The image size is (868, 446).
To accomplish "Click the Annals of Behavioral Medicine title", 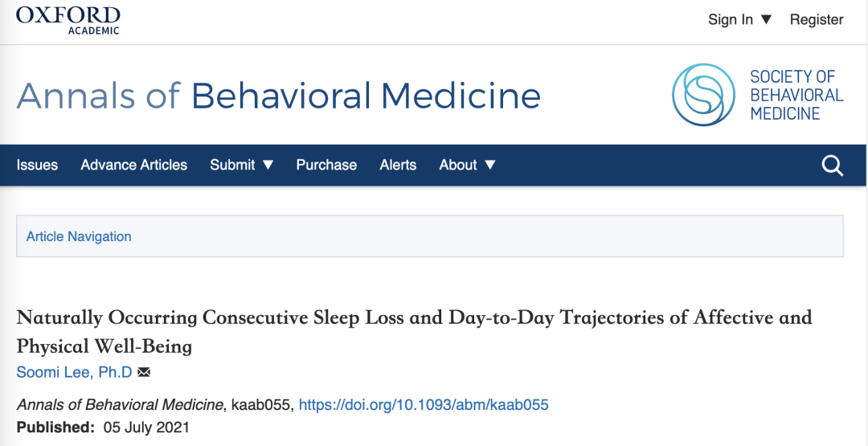I will point(278,95).
